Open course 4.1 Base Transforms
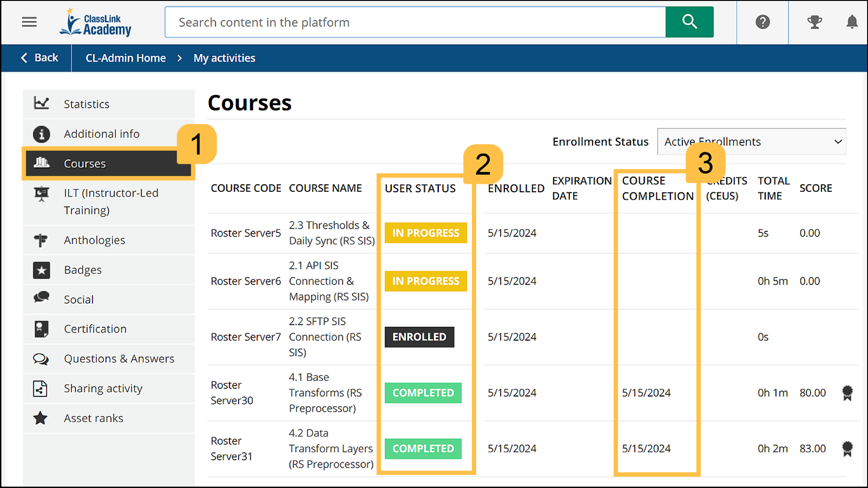Screen dimensions: 868x488 tap(325, 393)
